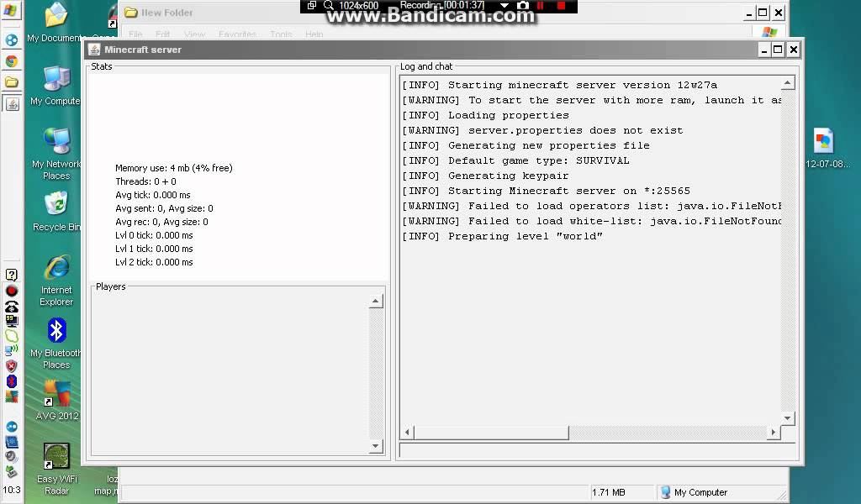Click the help question mark tray icon
The image size is (861, 504).
point(11,275)
